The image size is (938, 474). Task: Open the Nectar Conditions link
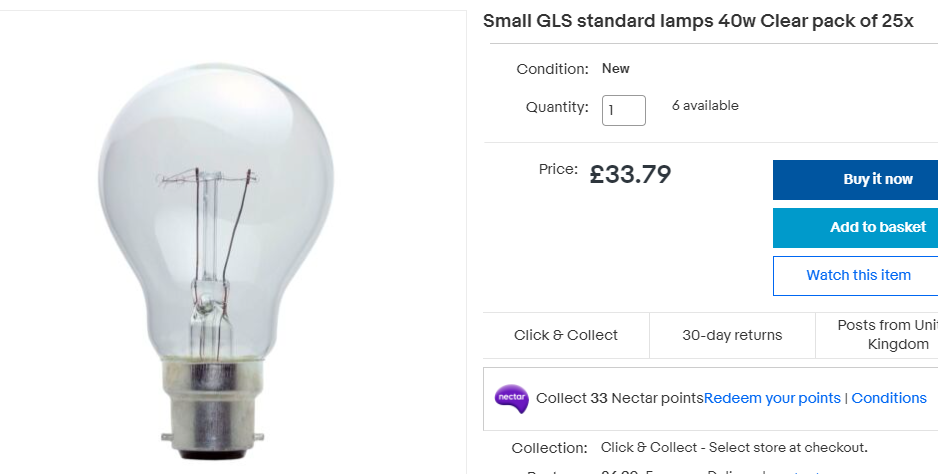(889, 398)
